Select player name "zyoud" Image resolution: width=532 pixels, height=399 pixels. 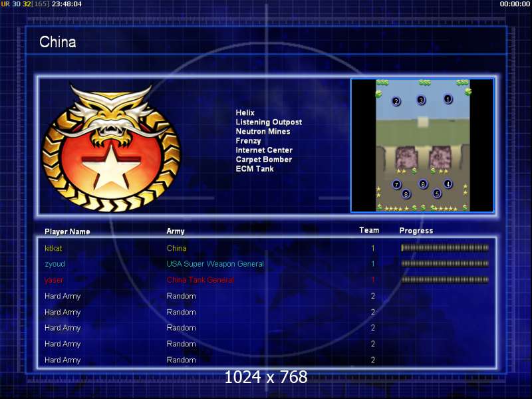[55, 264]
